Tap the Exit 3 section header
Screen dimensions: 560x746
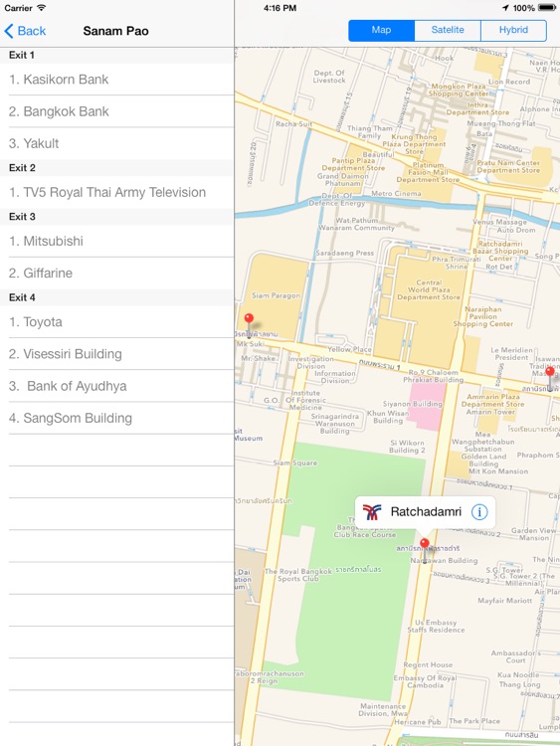pos(117,217)
